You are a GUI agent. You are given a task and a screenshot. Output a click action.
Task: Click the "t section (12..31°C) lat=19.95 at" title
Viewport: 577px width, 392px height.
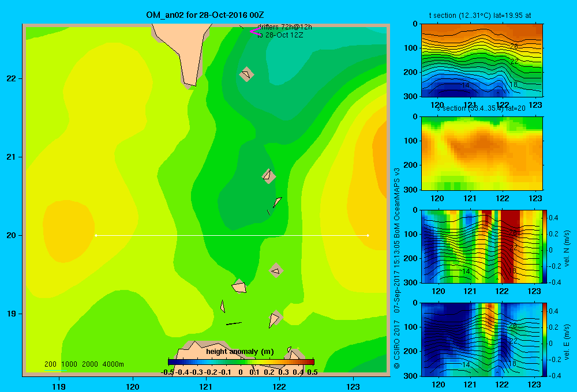coord(480,16)
